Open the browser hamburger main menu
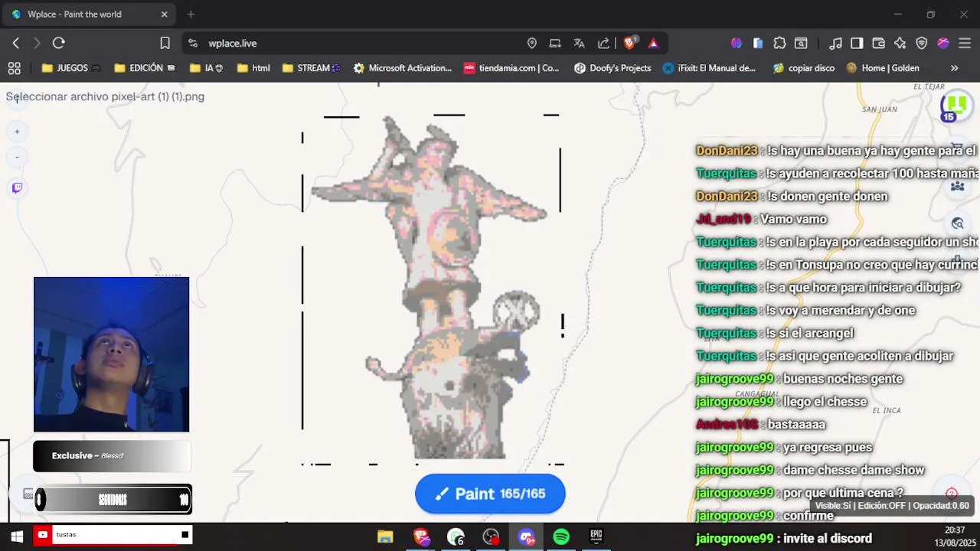This screenshot has height=551, width=980. click(965, 44)
